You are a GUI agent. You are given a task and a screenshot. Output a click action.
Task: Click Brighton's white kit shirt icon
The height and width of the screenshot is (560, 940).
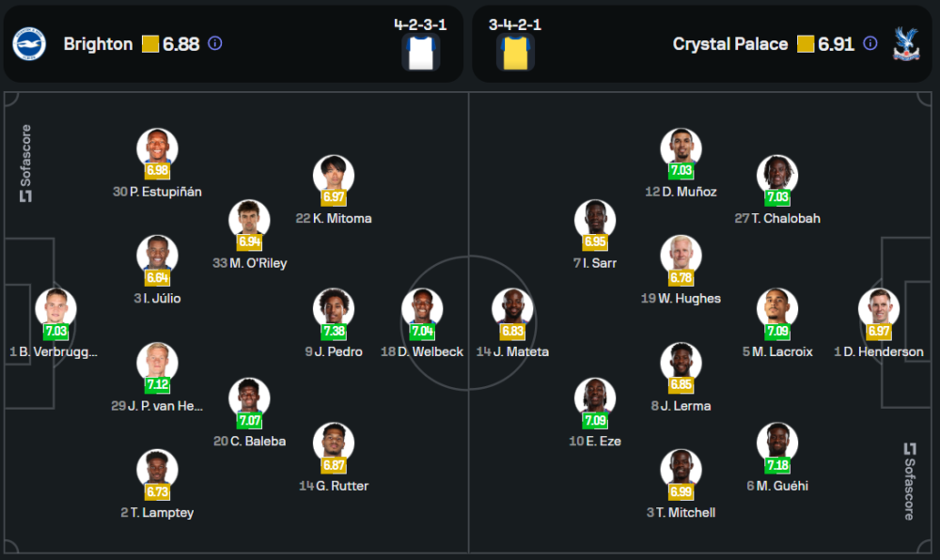coord(420,53)
